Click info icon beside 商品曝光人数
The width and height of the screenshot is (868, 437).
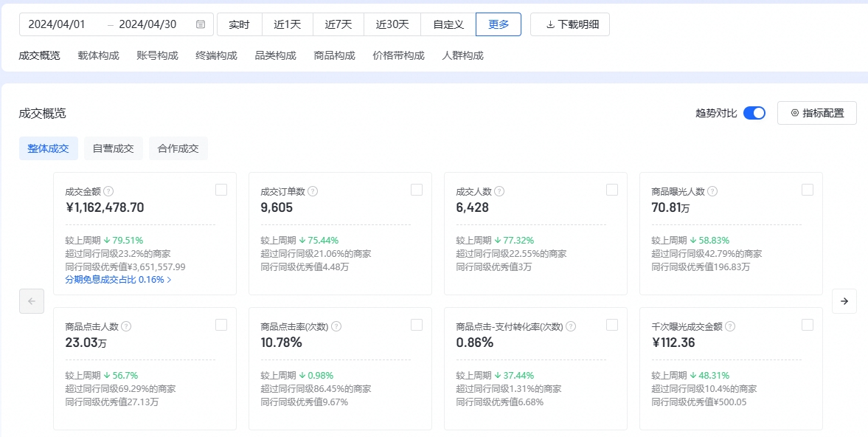coord(712,191)
